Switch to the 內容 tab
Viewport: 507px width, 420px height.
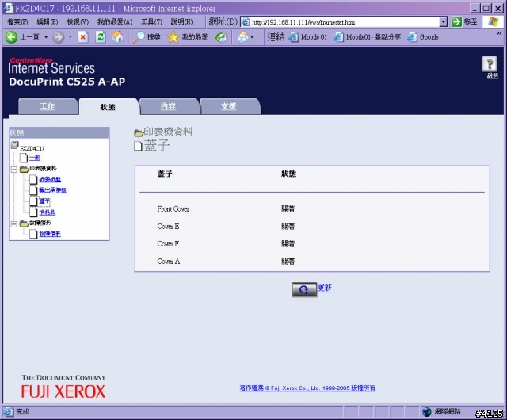pos(169,106)
